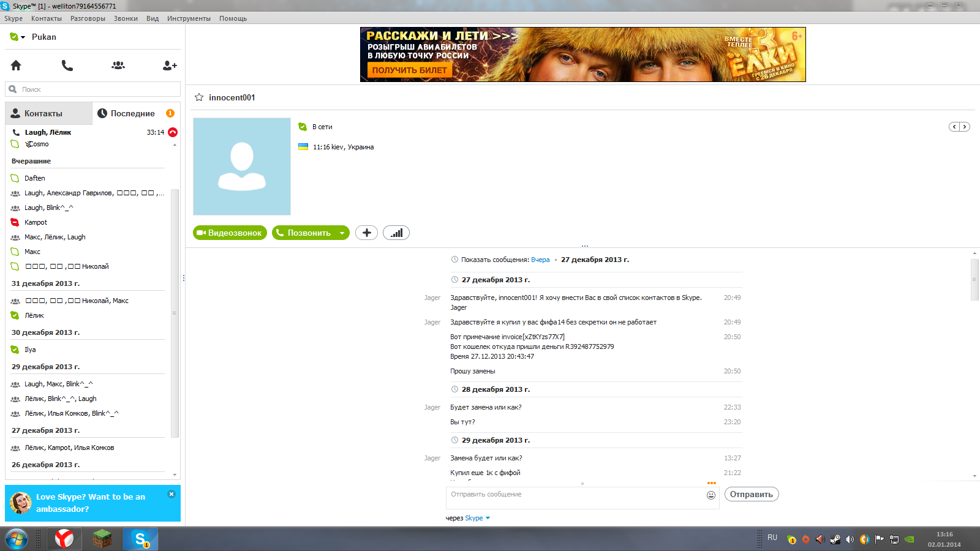The height and width of the screenshot is (551, 980).
Task: Open Minecraft from the taskbar
Action: tap(102, 539)
